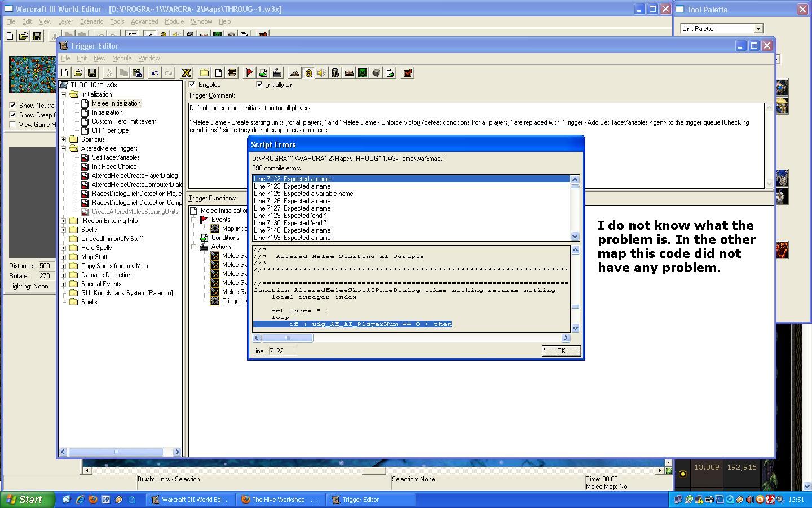Click the Paste clipboard icon in Trigger Editor

coord(136,73)
